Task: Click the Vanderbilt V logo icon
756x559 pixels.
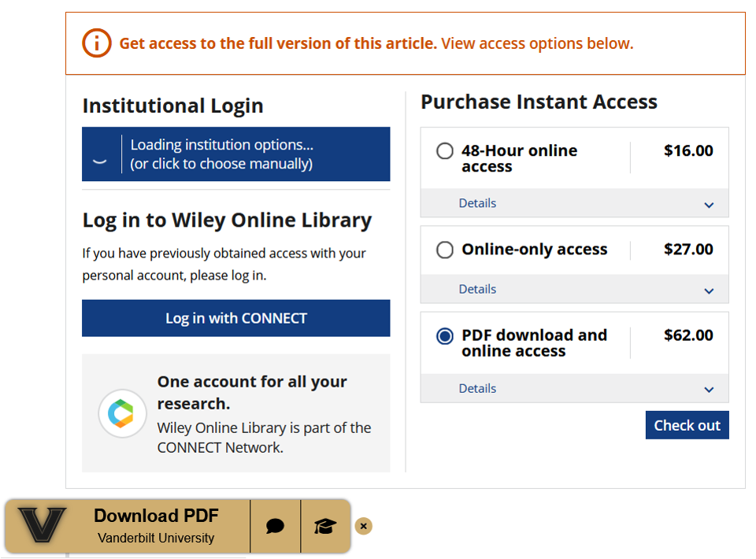Action: 43,525
